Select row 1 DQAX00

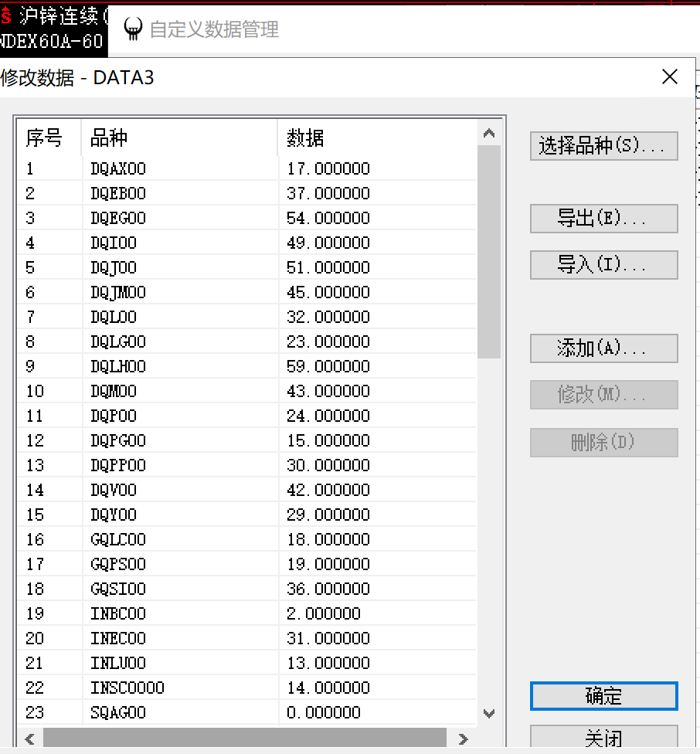coord(118,168)
